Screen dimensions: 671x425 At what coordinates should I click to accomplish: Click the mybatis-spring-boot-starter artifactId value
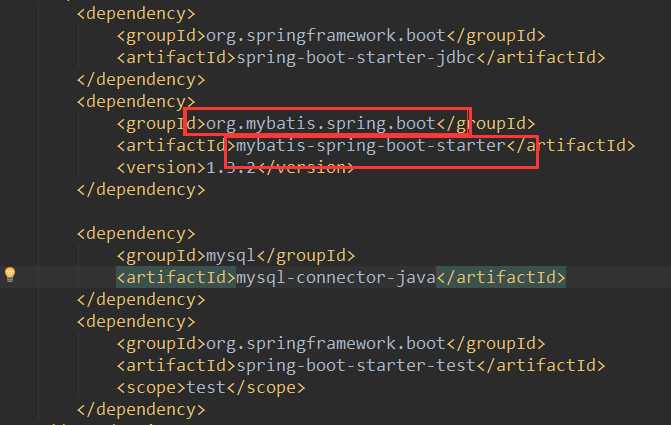click(x=371, y=146)
